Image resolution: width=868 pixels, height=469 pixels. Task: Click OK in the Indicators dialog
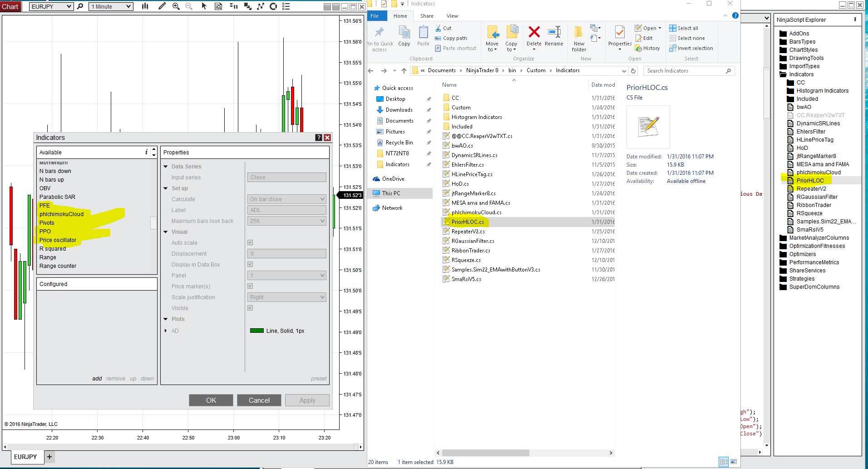[211, 400]
